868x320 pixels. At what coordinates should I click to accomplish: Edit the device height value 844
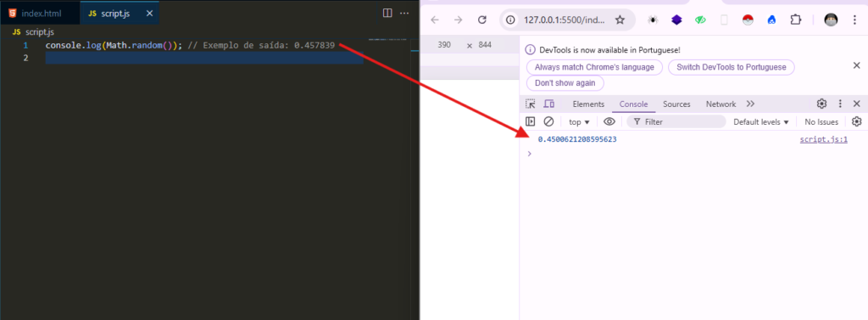click(x=485, y=45)
